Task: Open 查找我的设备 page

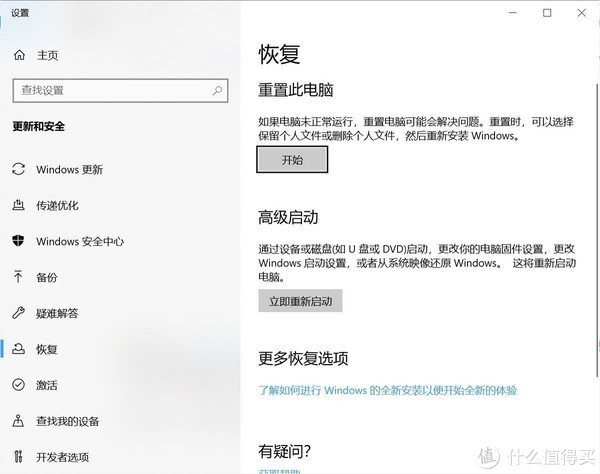Action: coord(68,421)
